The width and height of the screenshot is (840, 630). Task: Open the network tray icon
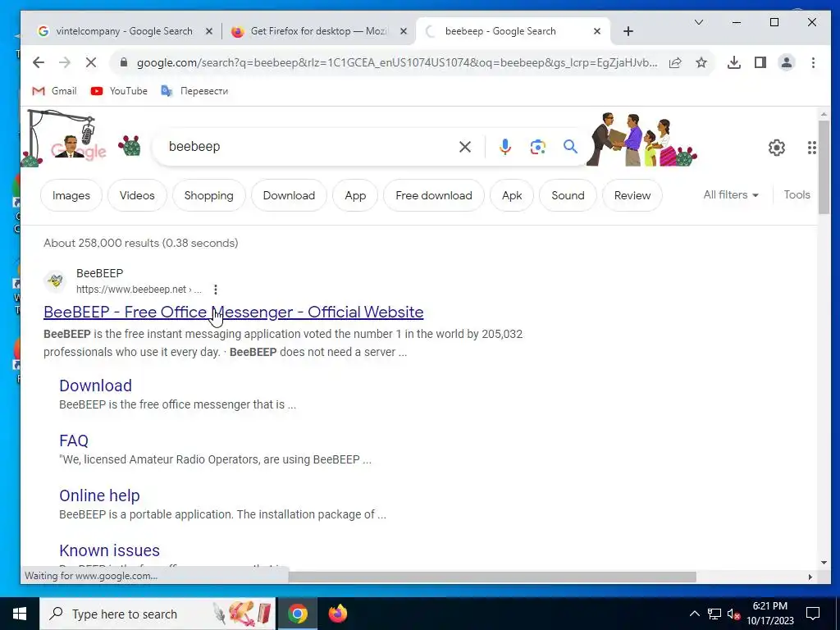click(x=714, y=614)
